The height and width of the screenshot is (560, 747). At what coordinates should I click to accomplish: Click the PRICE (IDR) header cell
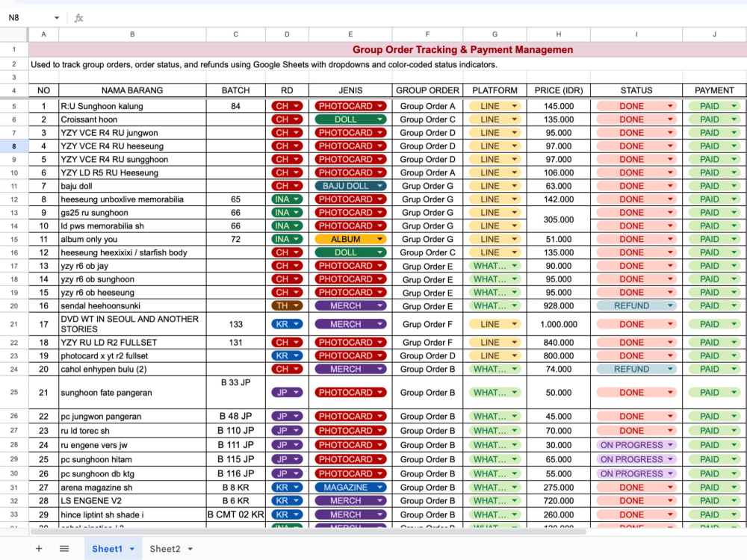(558, 90)
